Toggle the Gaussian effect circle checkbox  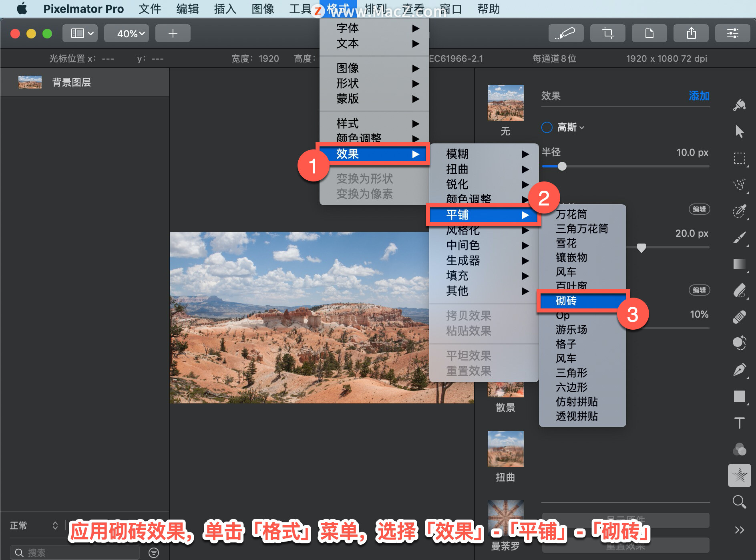pyautogui.click(x=547, y=127)
